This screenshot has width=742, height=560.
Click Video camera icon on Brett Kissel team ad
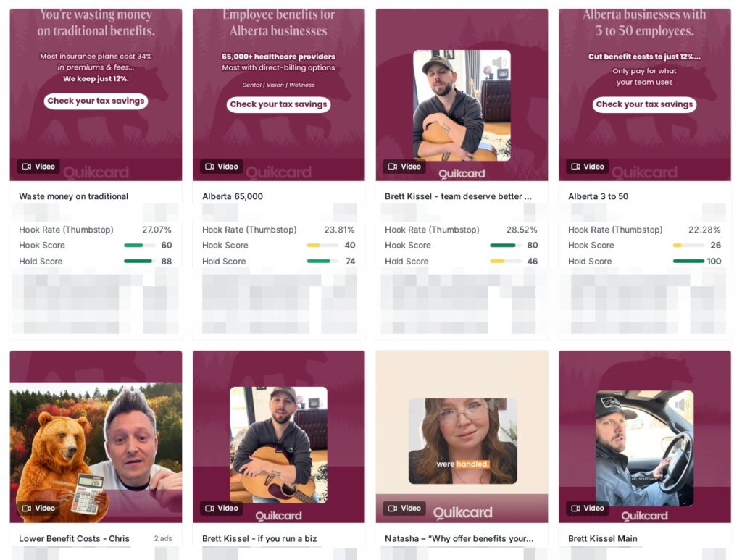click(393, 167)
